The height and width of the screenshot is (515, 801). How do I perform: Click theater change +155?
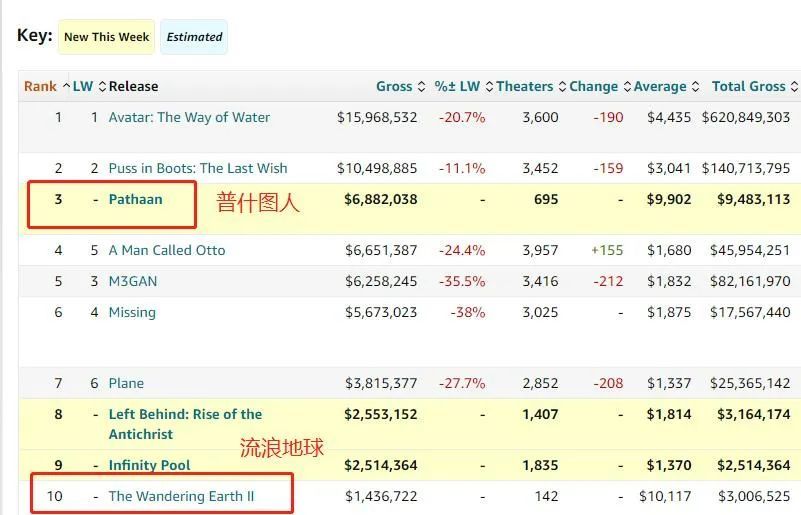[607, 250]
